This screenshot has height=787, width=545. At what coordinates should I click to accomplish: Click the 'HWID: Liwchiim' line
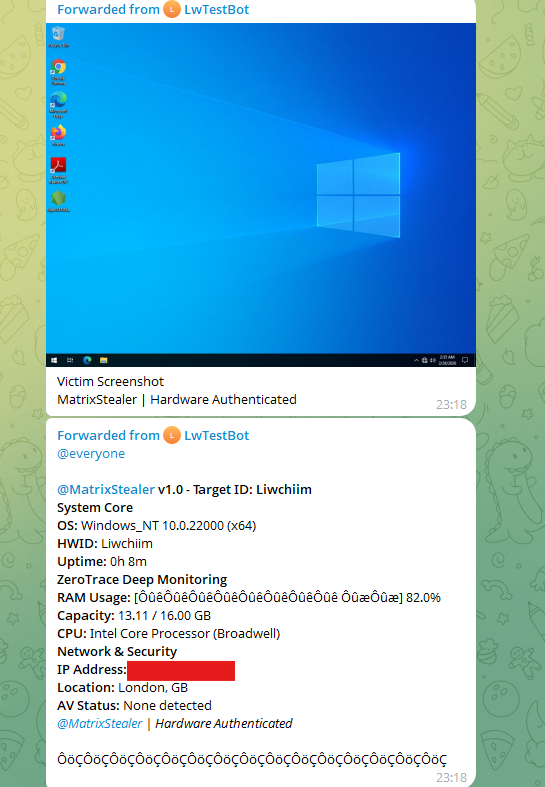105,544
